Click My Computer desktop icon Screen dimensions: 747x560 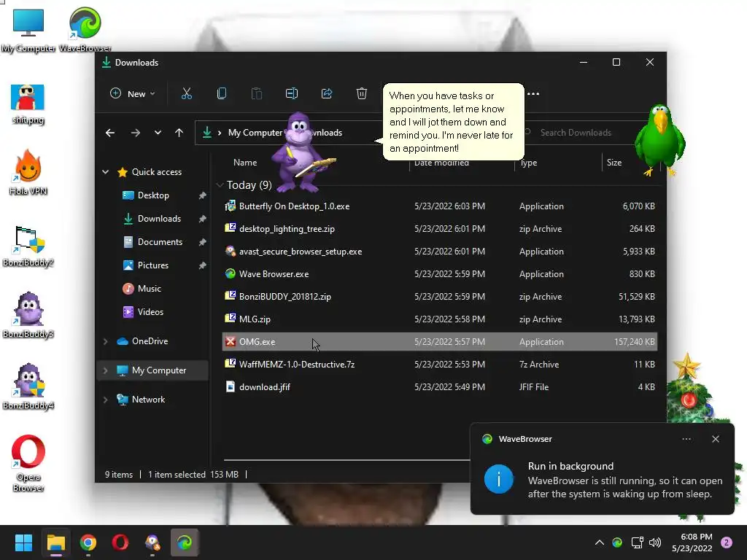pyautogui.click(x=28, y=31)
